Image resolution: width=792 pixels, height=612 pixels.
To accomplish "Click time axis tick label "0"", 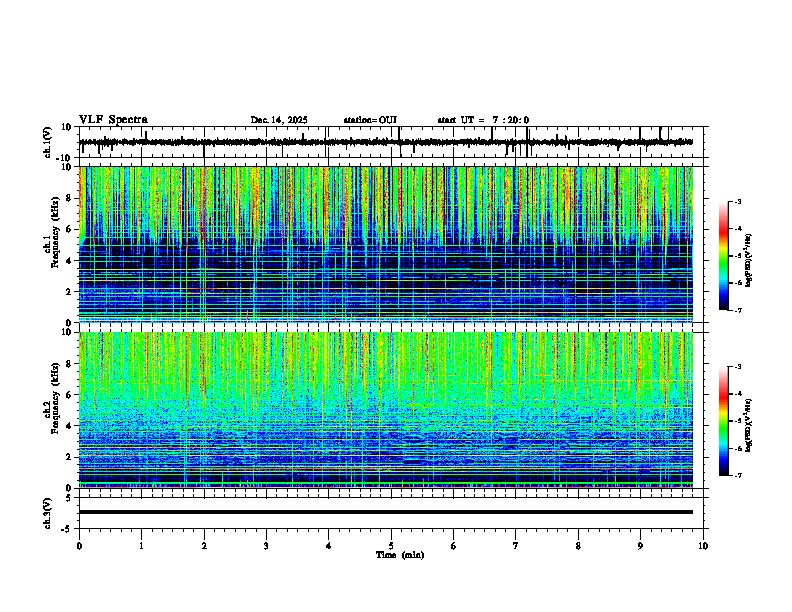I will 79,546.
